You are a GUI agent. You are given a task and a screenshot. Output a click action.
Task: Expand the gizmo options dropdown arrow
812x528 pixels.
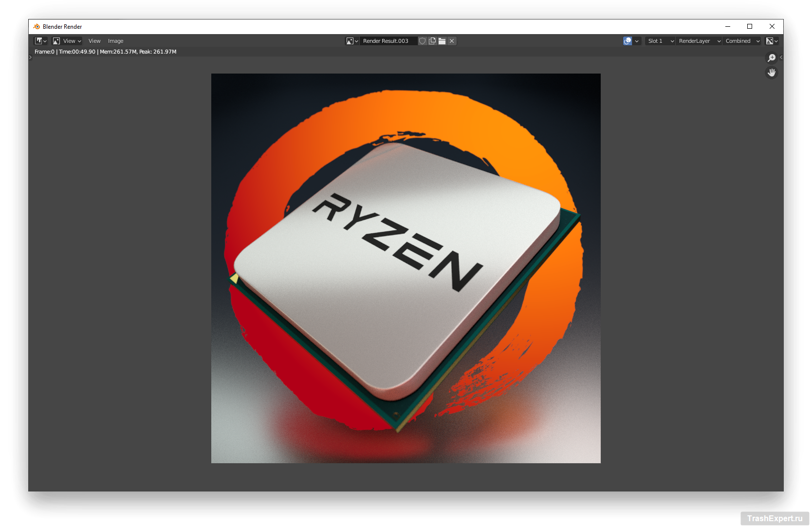pos(637,41)
